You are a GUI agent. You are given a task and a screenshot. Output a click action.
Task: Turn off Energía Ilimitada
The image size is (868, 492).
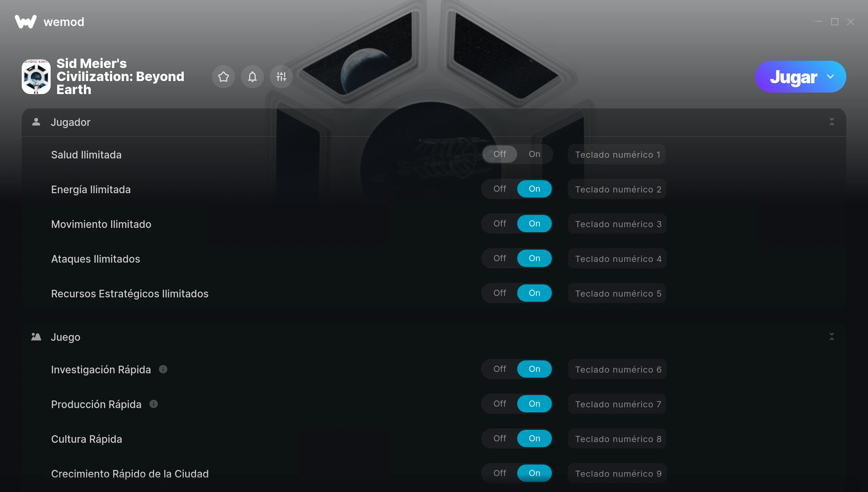point(500,189)
